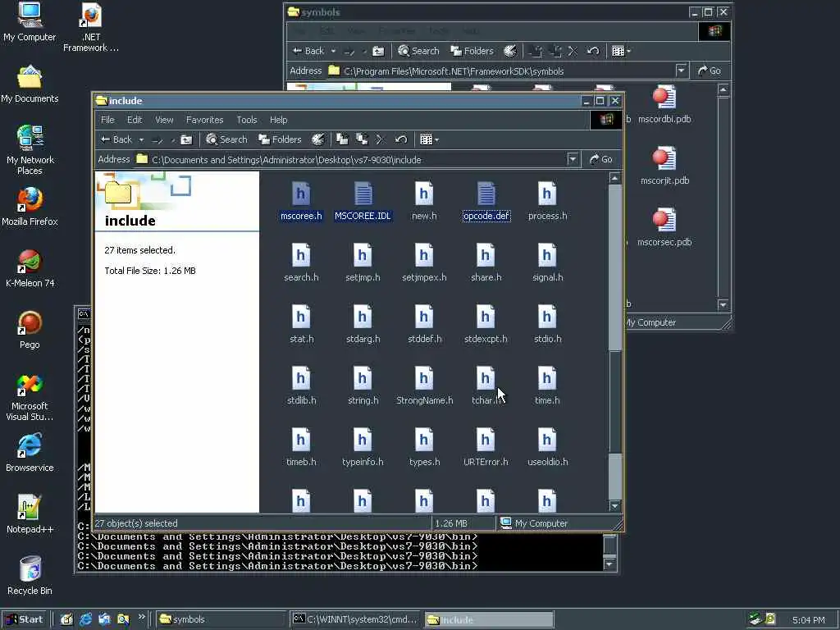Open Mozilla Firefox desktop shortcut

[x=30, y=206]
